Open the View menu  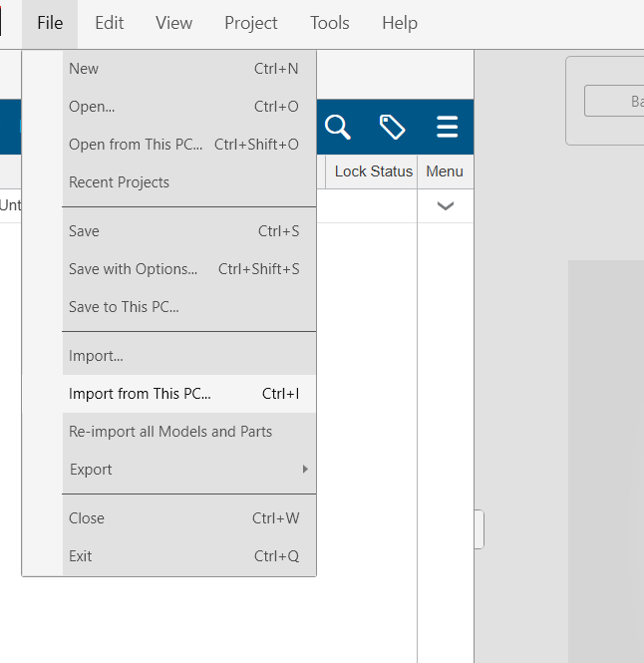173,23
